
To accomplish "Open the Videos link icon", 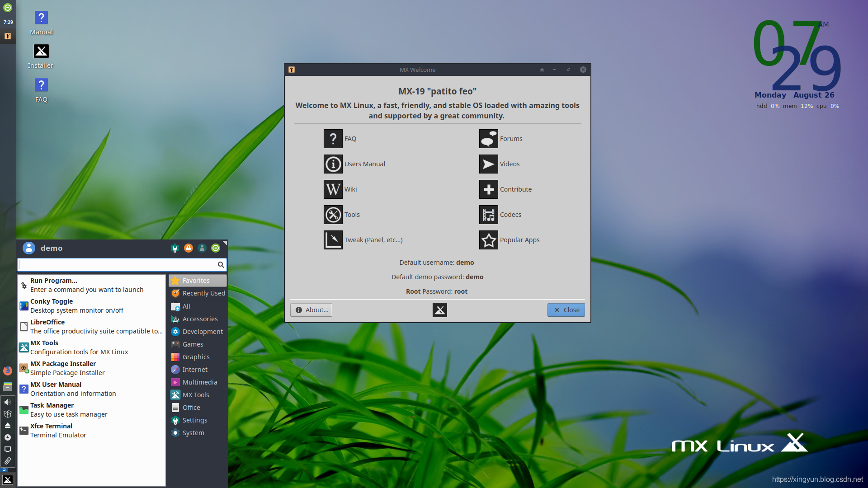I will pyautogui.click(x=489, y=164).
